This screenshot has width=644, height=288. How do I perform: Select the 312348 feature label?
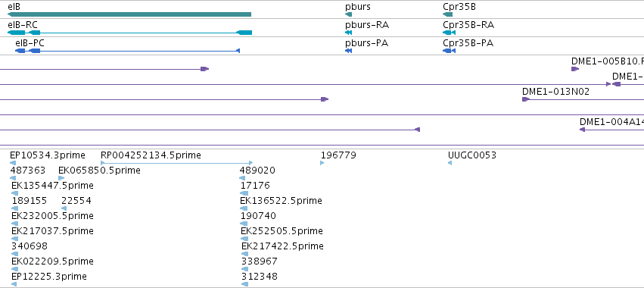click(x=260, y=276)
